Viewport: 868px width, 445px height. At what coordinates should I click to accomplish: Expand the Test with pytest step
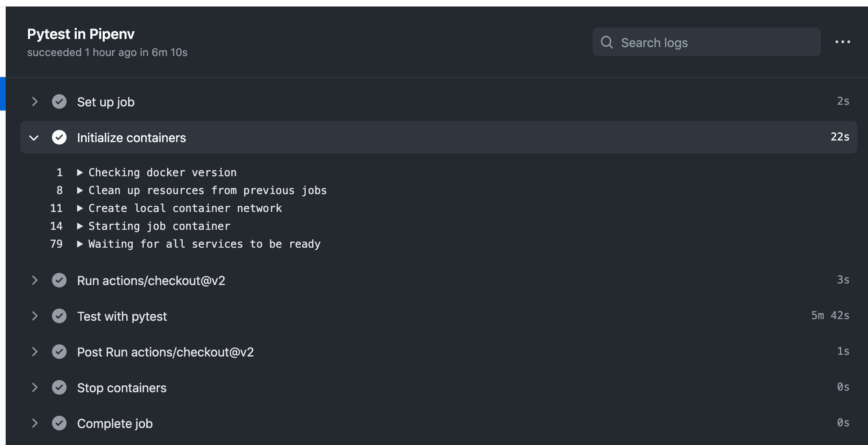click(35, 316)
